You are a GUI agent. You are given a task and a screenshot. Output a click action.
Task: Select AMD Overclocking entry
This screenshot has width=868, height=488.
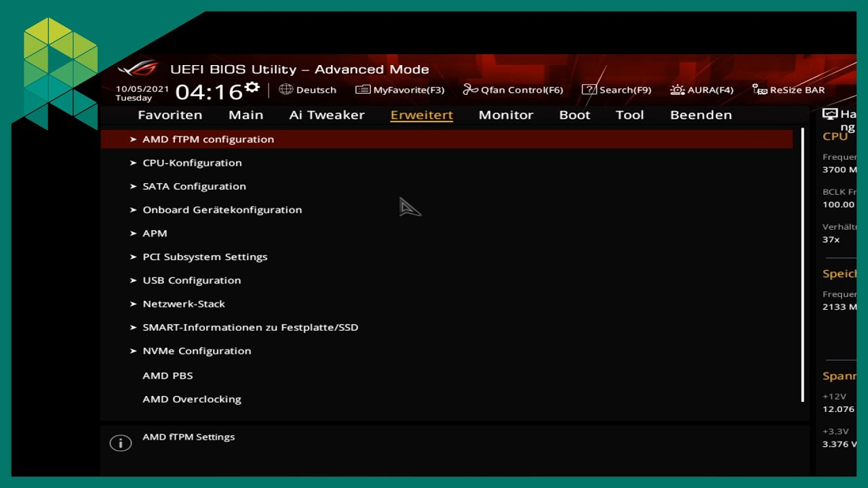click(192, 399)
